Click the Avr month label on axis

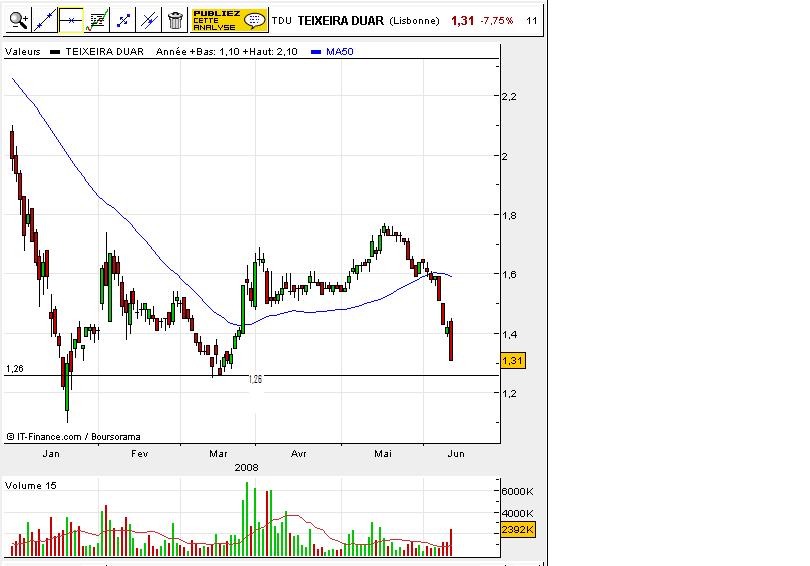pos(299,453)
